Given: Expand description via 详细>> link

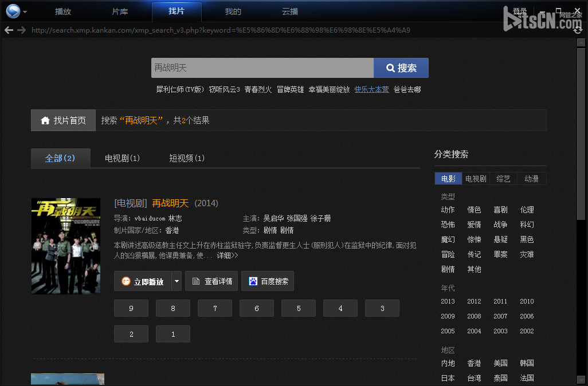Looking at the screenshot, I should 228,255.
